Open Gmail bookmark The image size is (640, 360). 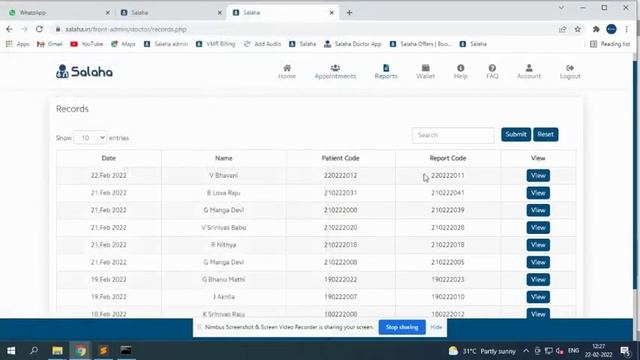pyautogui.click(x=49, y=44)
